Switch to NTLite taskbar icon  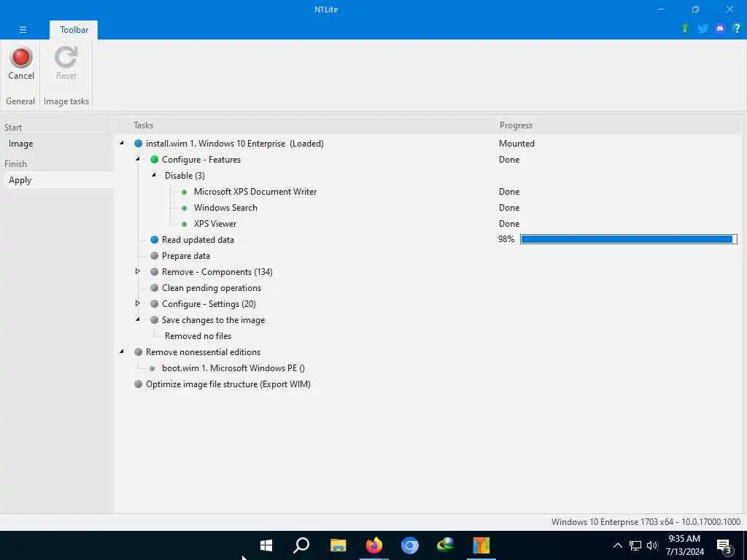coord(481,545)
